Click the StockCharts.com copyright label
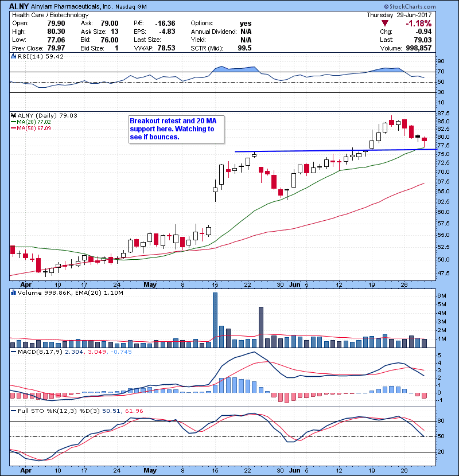Viewport: 459px width, 476px height. click(410, 6)
